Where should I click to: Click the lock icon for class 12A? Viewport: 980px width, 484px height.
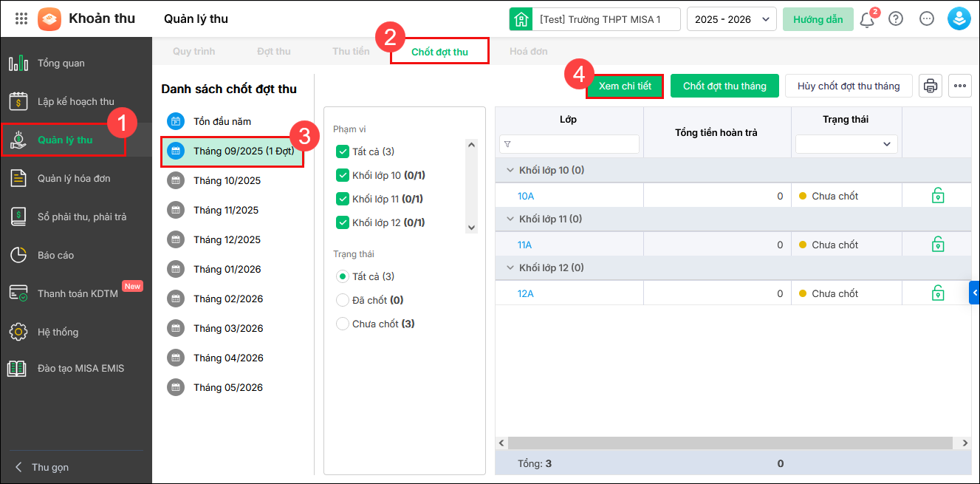point(937,293)
